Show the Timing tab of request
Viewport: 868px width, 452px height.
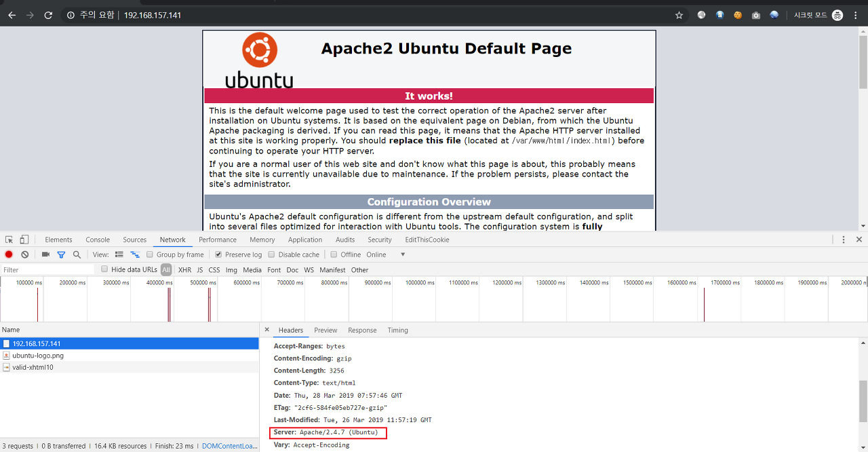(397, 330)
